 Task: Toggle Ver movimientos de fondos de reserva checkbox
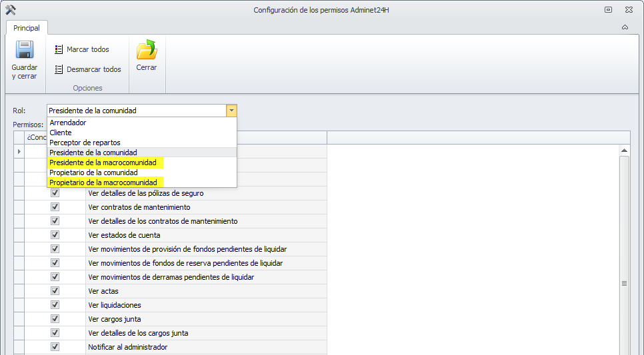[55, 262]
